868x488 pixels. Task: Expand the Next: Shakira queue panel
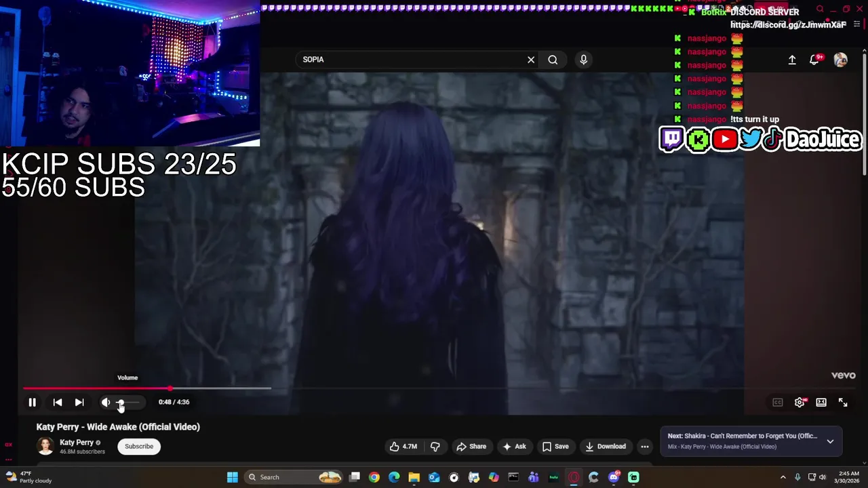pyautogui.click(x=830, y=441)
